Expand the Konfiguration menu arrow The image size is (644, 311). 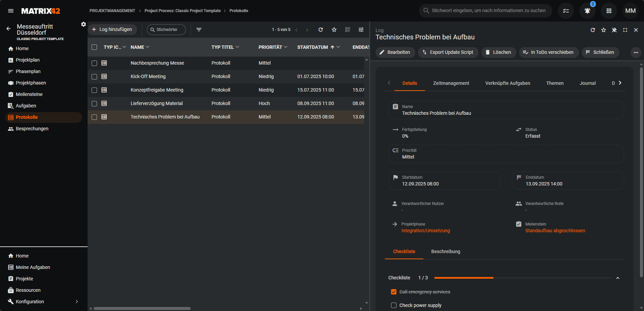77,302
